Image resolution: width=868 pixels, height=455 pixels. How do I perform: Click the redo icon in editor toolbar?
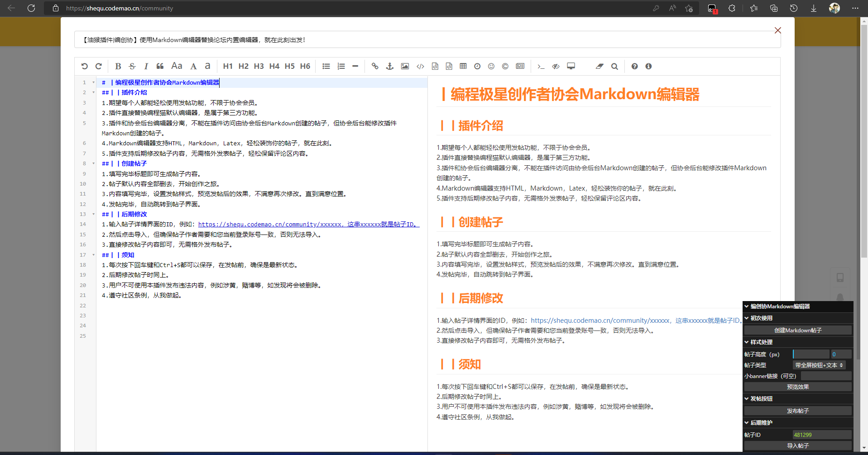tap(99, 66)
